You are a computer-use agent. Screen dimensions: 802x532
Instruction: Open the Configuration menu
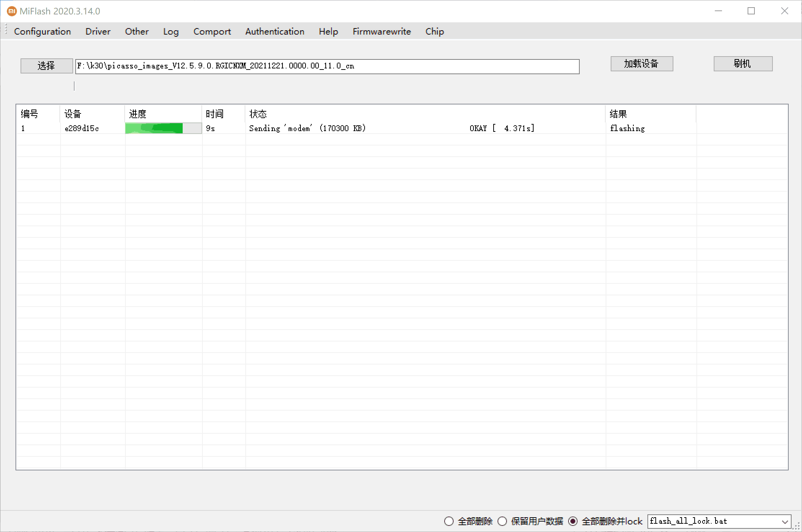point(42,31)
